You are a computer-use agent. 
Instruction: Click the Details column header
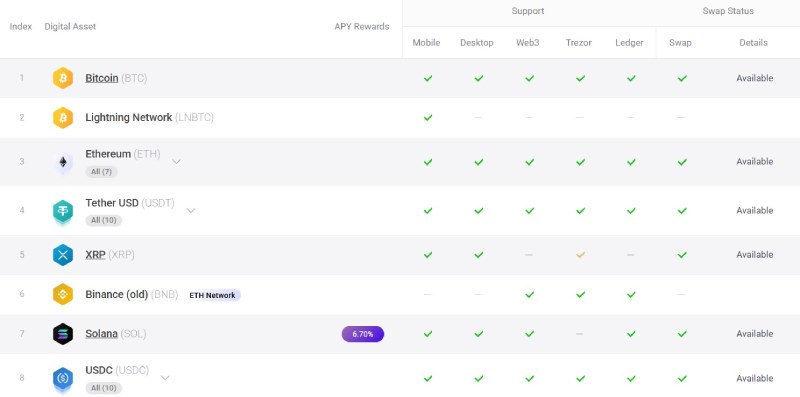tap(753, 43)
